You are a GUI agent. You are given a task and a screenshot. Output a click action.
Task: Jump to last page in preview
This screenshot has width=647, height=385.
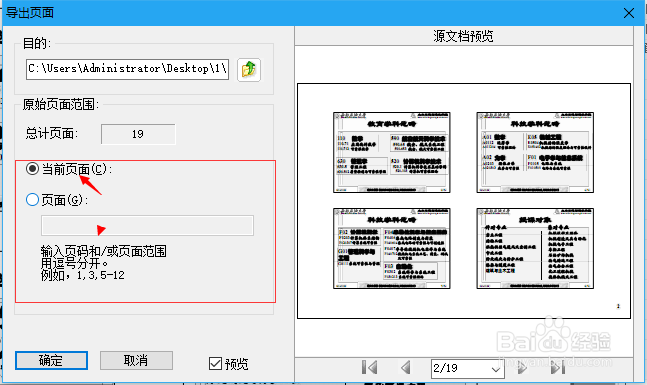558,367
